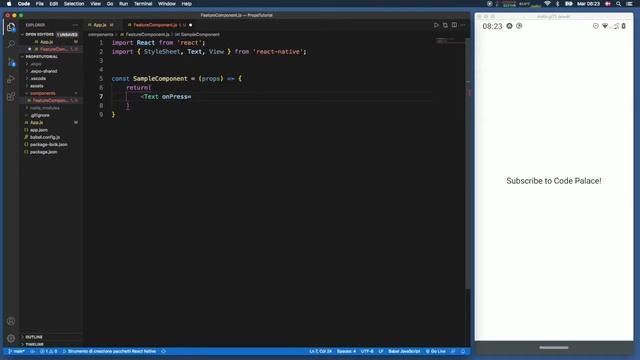
Task: Expand the node_modules folder
Action: point(44,108)
